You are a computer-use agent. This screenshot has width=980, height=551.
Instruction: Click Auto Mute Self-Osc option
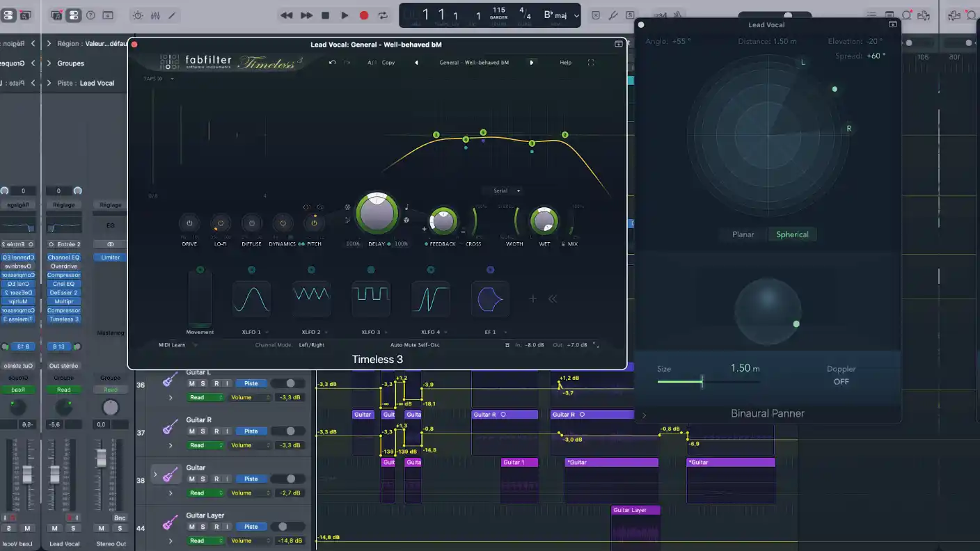point(415,344)
